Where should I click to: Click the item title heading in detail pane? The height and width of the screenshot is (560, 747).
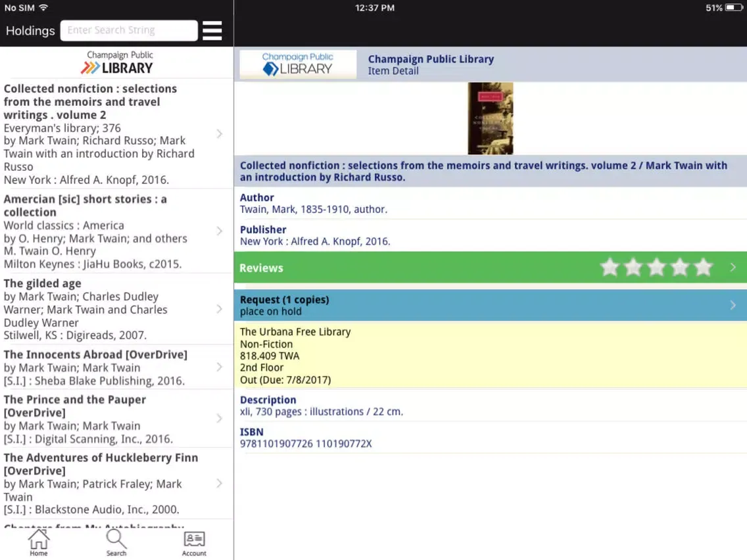pyautogui.click(x=483, y=172)
